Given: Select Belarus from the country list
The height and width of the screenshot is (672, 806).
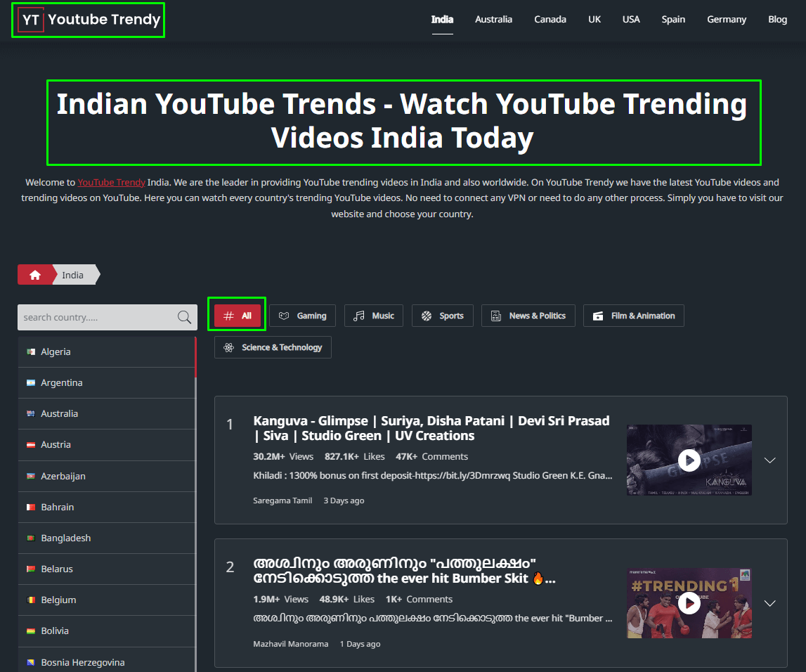Looking at the screenshot, I should point(106,569).
